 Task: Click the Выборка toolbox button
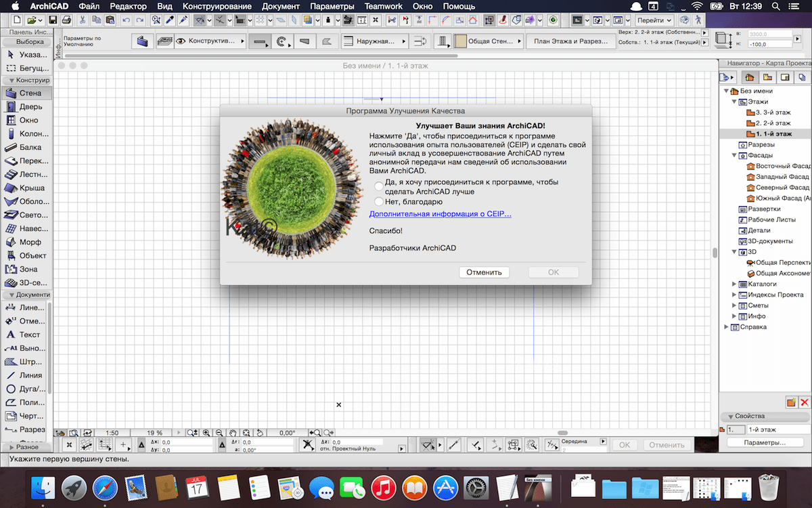(x=26, y=42)
